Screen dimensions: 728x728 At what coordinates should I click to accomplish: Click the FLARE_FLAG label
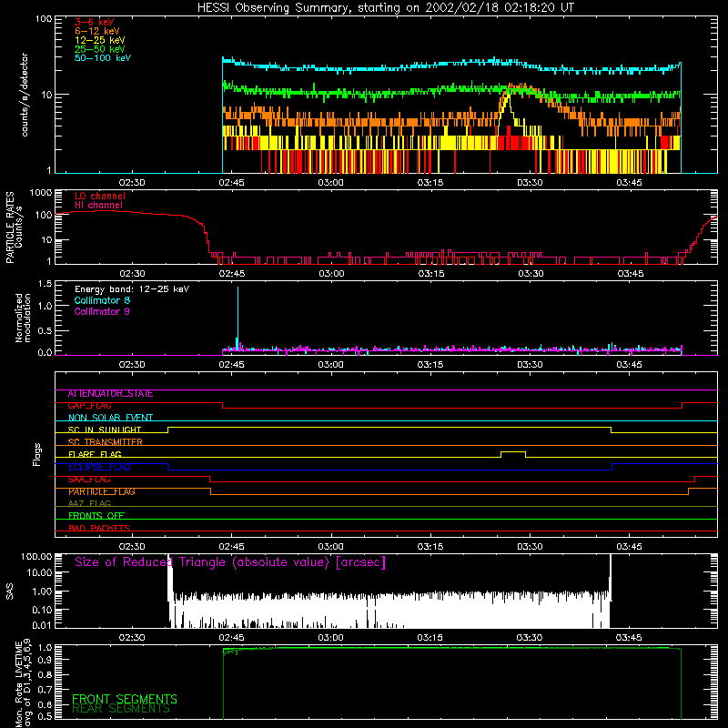click(x=95, y=454)
